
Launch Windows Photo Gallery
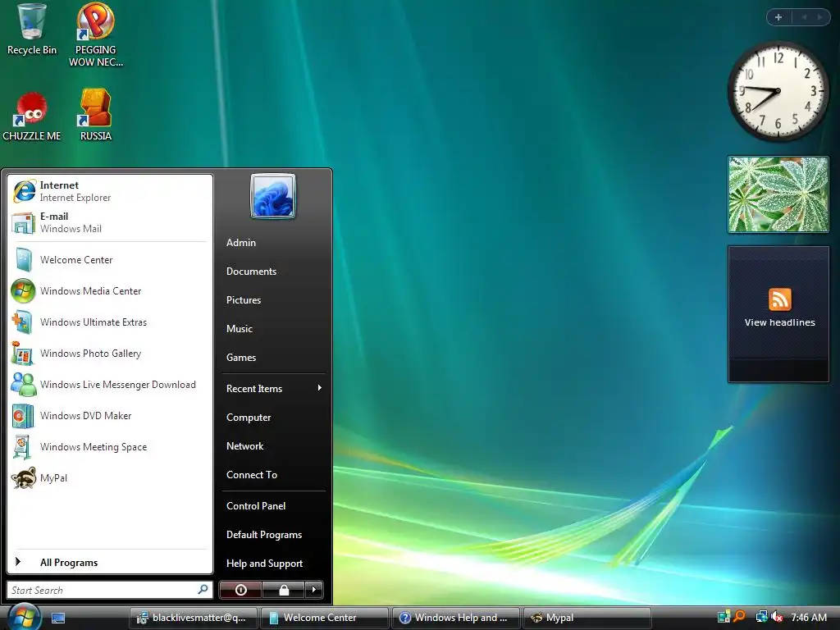109,354
